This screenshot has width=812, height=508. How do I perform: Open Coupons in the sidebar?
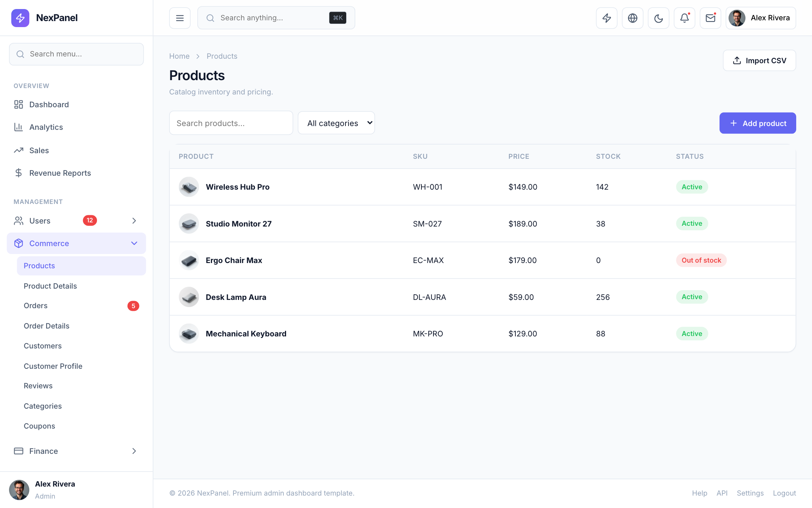tap(81, 426)
